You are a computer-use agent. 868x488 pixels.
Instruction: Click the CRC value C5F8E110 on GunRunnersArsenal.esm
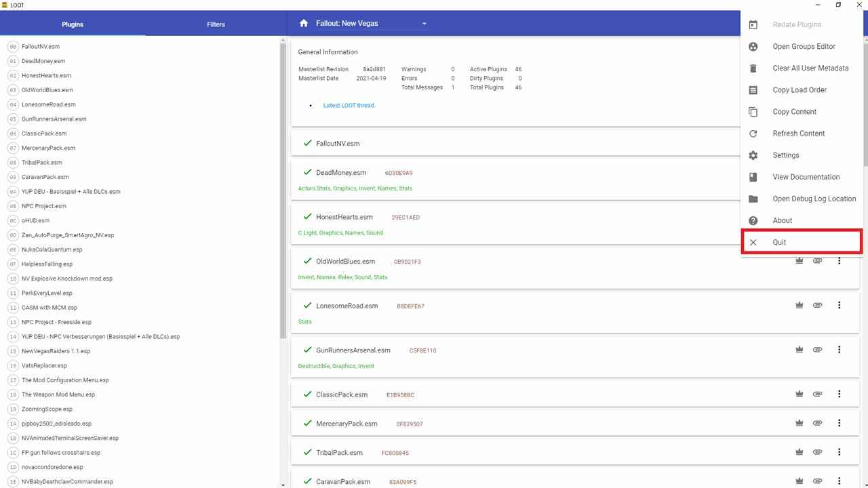[x=422, y=351]
